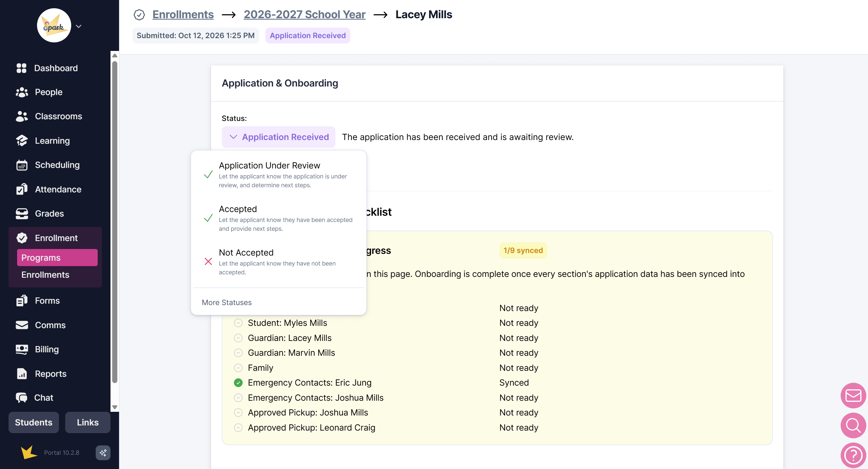868x469 pixels.
Task: Open the Learning graduation cap icon
Action: click(x=22, y=140)
